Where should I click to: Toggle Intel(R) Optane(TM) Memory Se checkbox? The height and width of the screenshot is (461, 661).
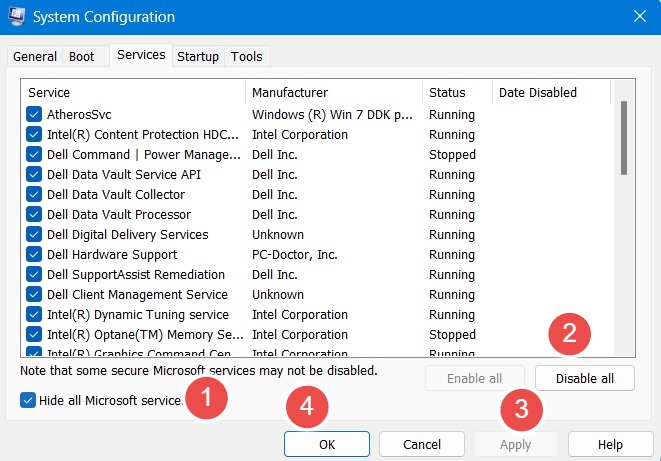coord(34,335)
